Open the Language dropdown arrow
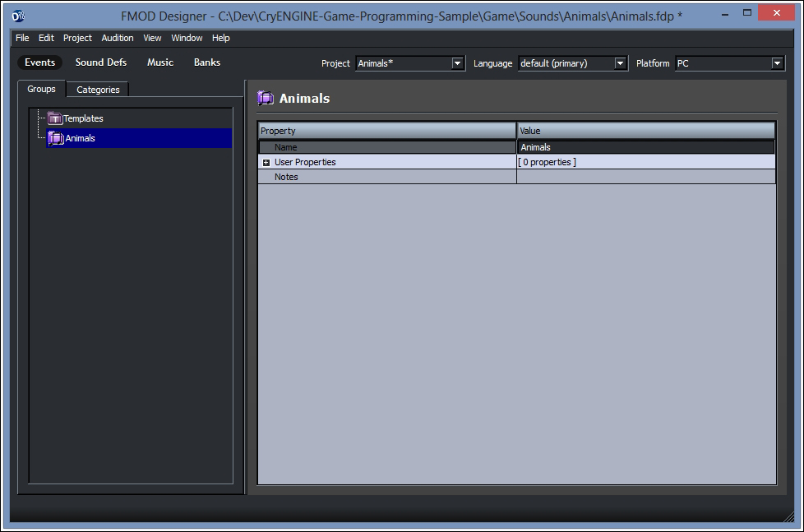 [620, 63]
